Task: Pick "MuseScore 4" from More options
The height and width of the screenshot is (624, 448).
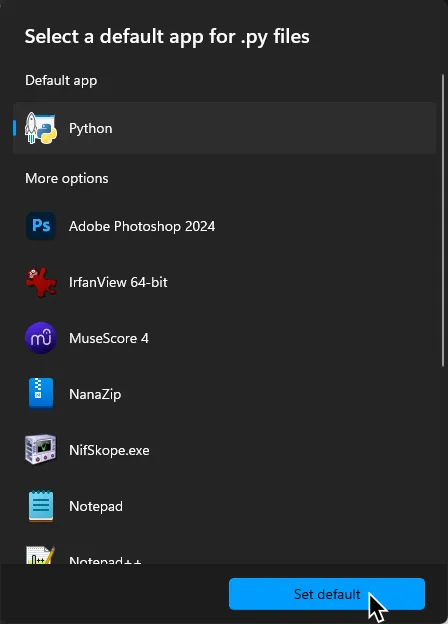Action: tap(225, 338)
